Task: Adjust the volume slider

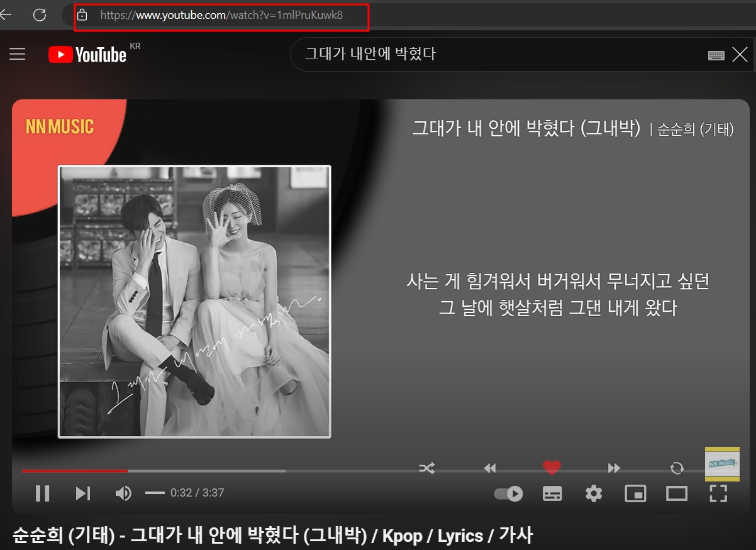Action: (x=155, y=493)
